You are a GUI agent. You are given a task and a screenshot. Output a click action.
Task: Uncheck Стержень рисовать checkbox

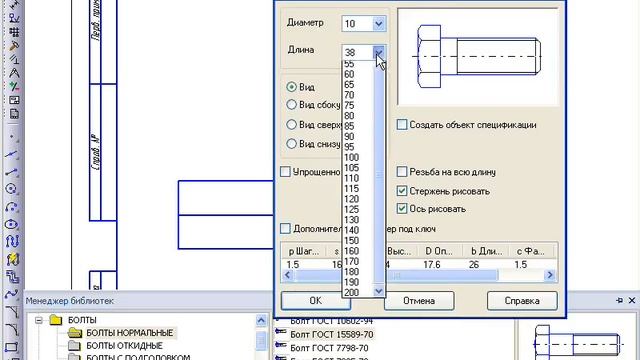[402, 191]
